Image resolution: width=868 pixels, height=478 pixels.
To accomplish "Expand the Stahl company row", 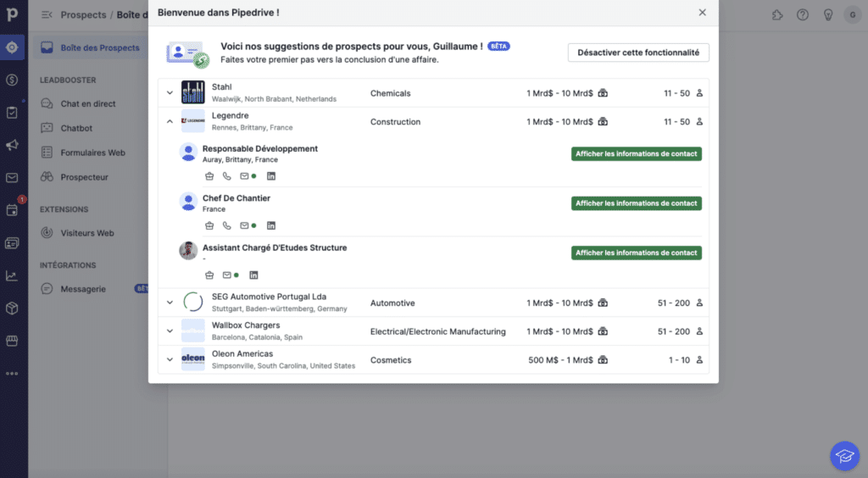I will point(170,93).
